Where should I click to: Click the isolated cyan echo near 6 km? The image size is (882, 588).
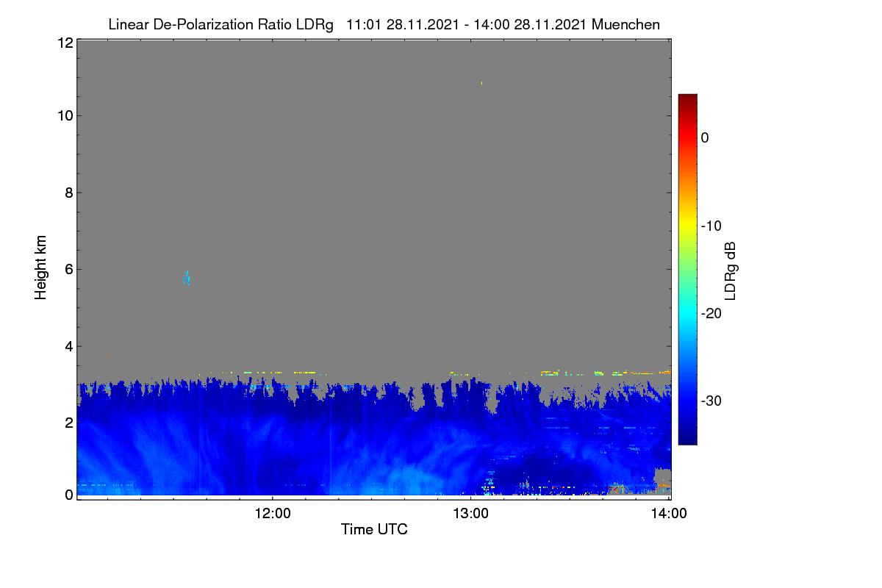(x=187, y=278)
